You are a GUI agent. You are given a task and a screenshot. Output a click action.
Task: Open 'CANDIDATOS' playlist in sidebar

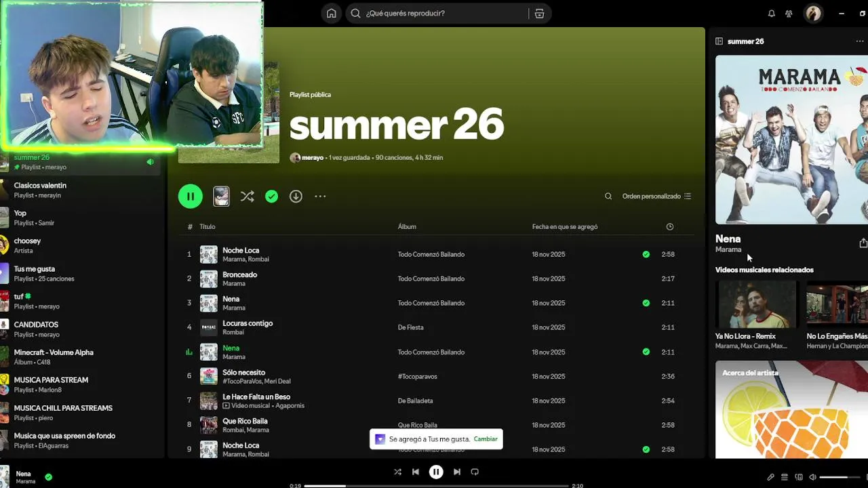coord(81,329)
